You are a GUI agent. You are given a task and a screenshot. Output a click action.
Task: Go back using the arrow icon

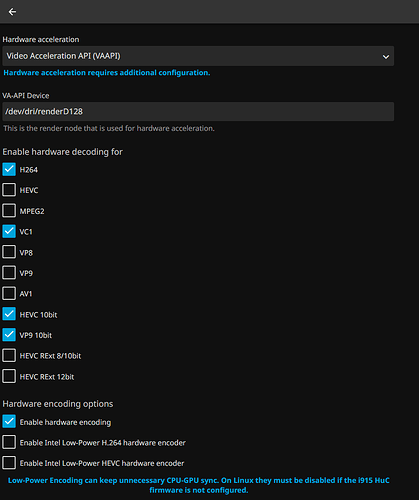12,12
